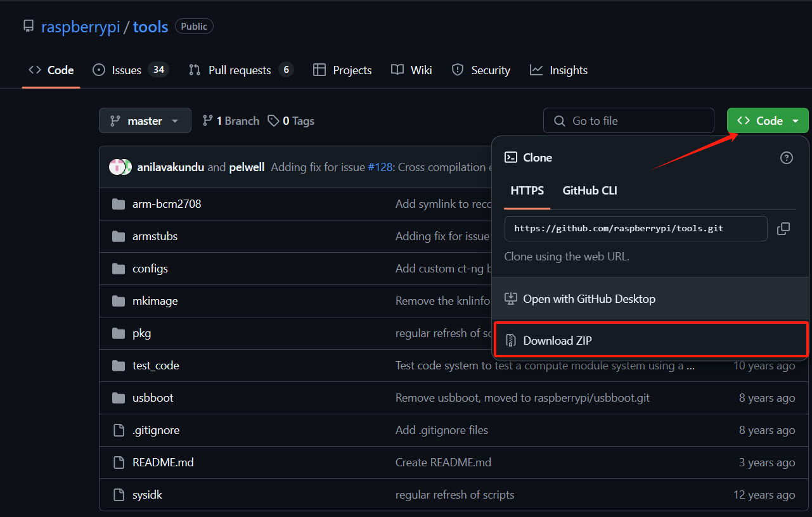Click the folder icon next to armstubs
The height and width of the screenshot is (517, 812).
(x=119, y=236)
